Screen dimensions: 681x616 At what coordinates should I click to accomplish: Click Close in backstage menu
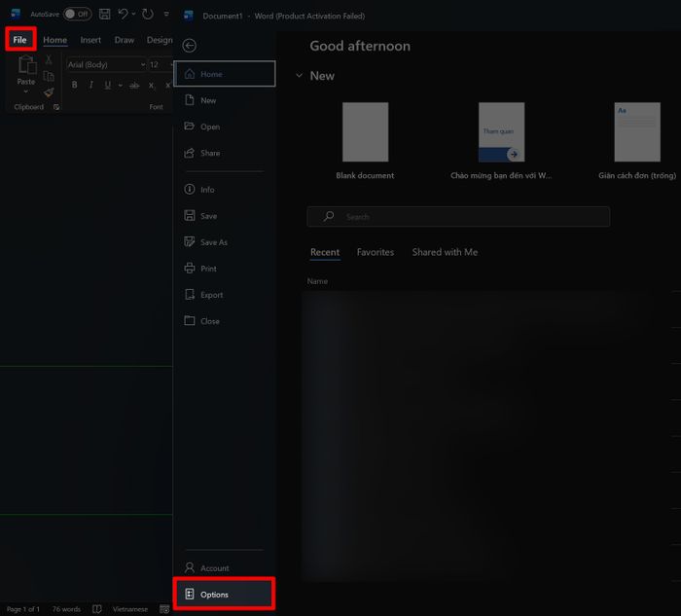tap(225, 321)
